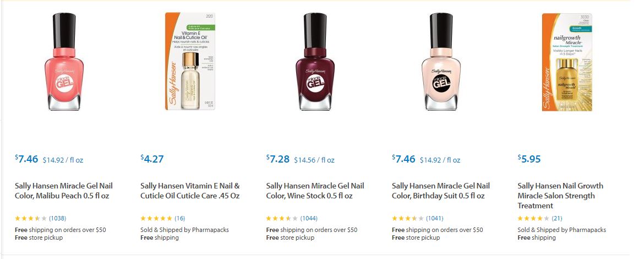Click the $4.27 price of cuticle oil
This screenshot has width=644, height=259.
pyautogui.click(x=152, y=159)
